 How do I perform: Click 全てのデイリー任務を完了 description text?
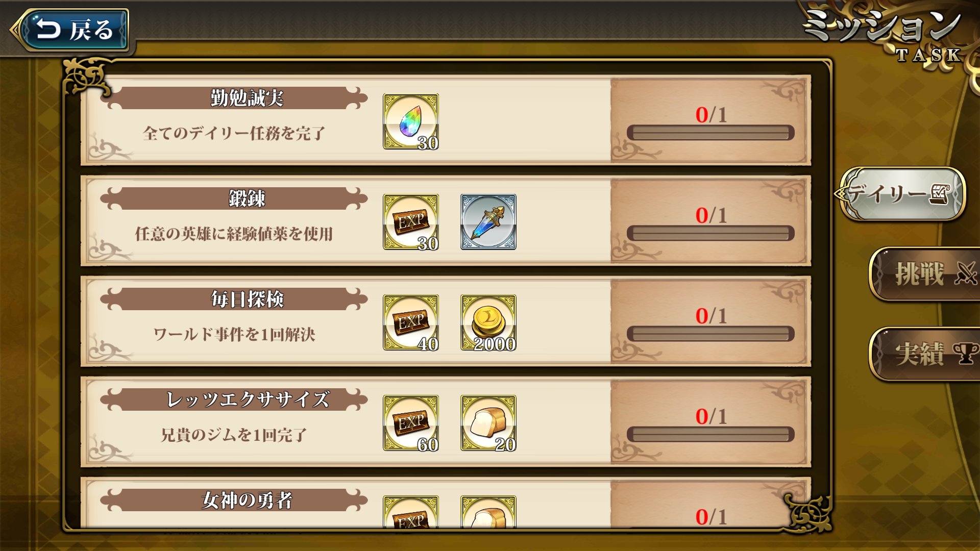click(x=234, y=133)
